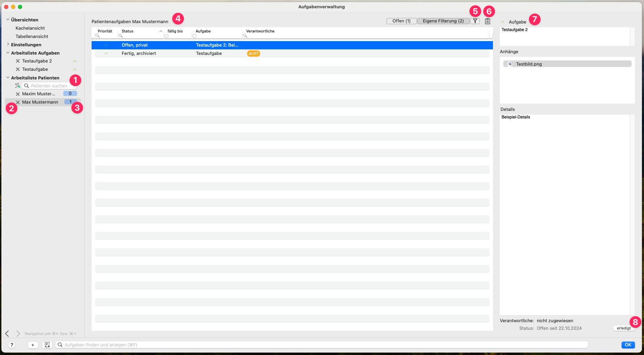Click priority chevron in the Fertig, archiviert row
This screenshot has width=644, height=355.
106,54
